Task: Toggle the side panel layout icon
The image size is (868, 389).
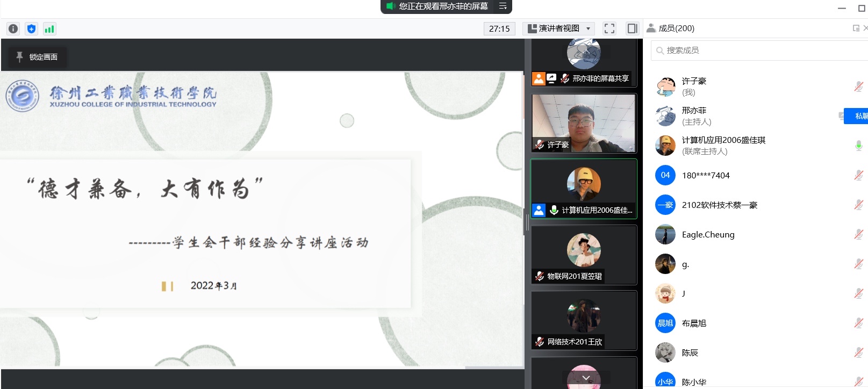Action: pos(633,28)
